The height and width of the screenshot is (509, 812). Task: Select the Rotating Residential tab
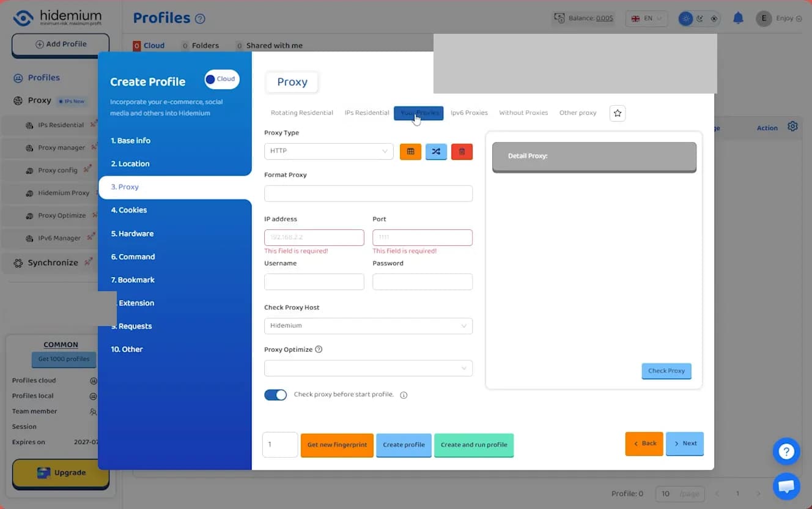(x=302, y=113)
